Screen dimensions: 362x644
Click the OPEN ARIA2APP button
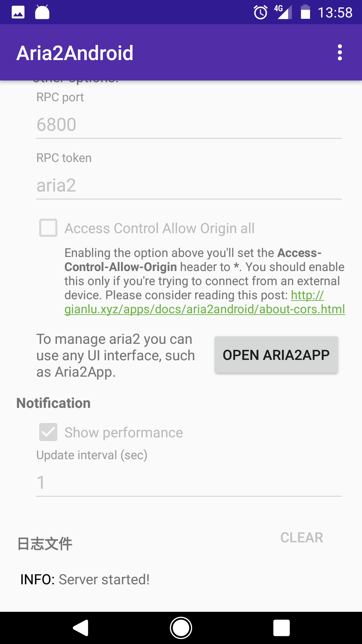pyautogui.click(x=276, y=355)
